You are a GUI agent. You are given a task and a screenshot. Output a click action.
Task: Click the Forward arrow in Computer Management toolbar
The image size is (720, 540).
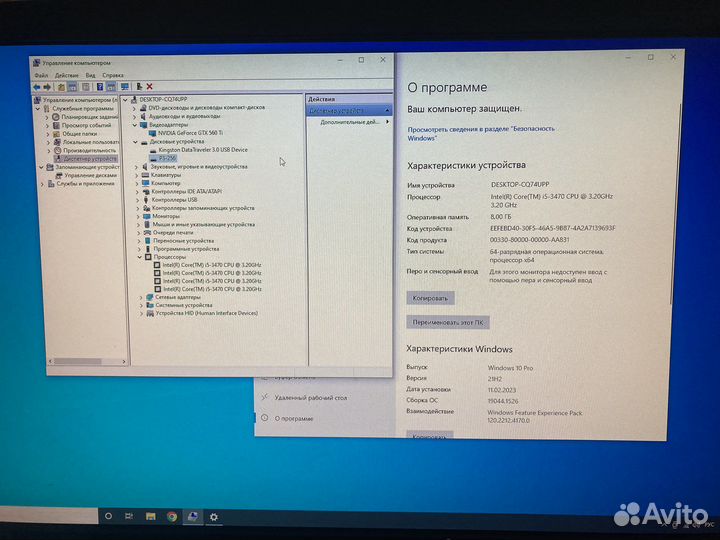(47, 87)
